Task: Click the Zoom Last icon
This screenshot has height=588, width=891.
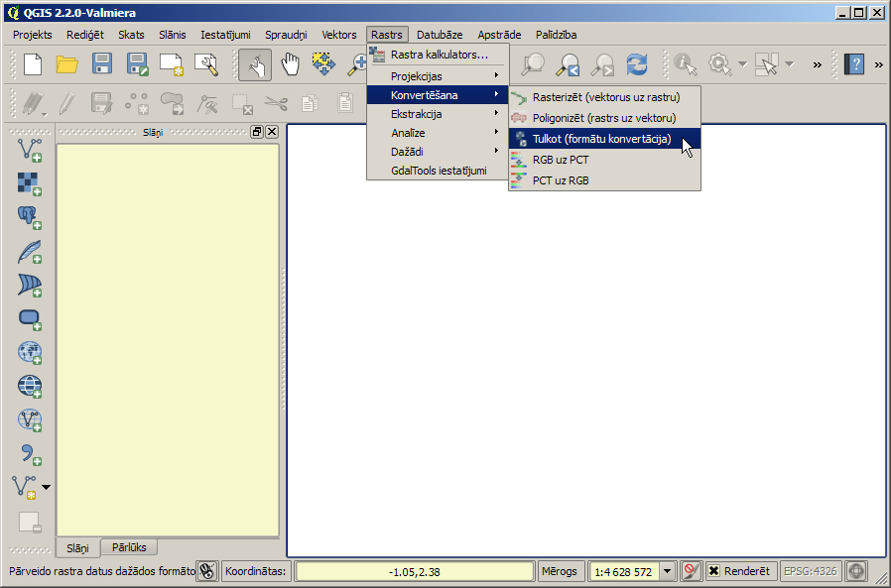Action: (568, 64)
